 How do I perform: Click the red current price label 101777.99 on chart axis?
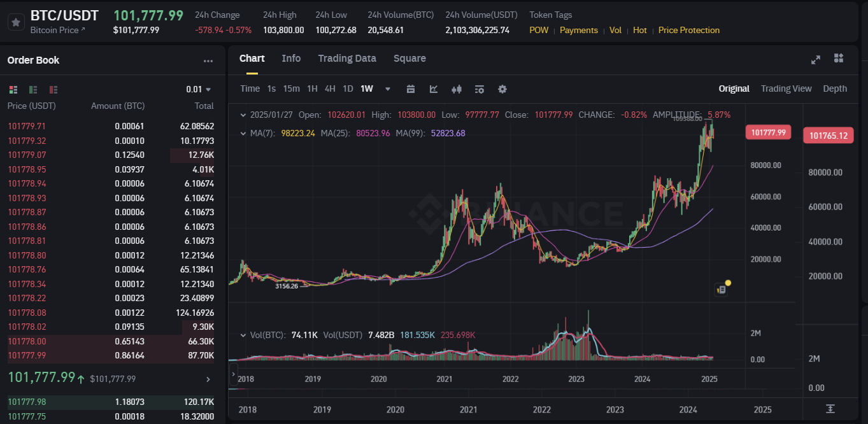click(x=768, y=132)
